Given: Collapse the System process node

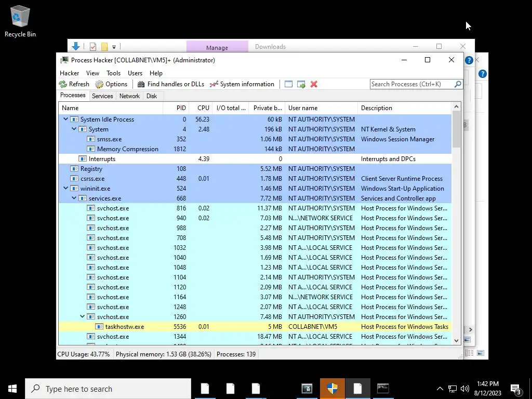Looking at the screenshot, I should (x=74, y=129).
